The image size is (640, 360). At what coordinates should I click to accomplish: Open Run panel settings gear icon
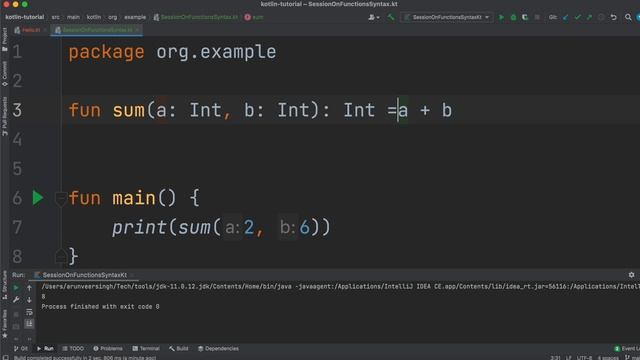[631, 275]
